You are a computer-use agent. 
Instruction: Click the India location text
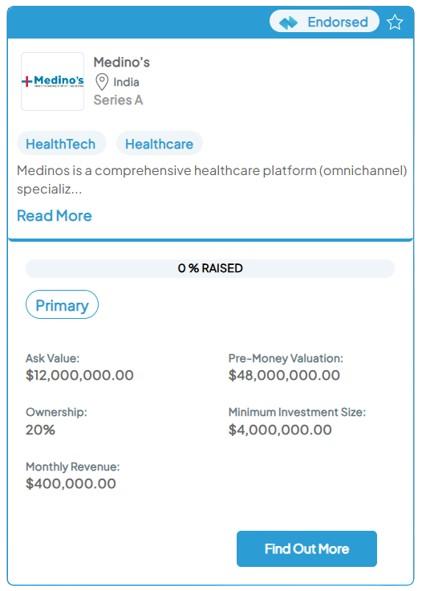[126, 82]
